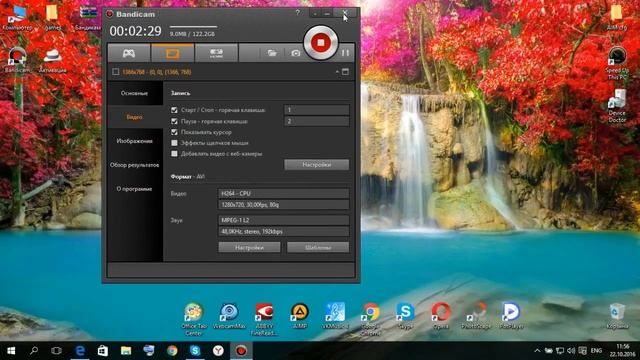Image resolution: width=640 pixels, height=360 pixels.
Task: Select the screen rectangle recording mode
Action: (x=172, y=53)
